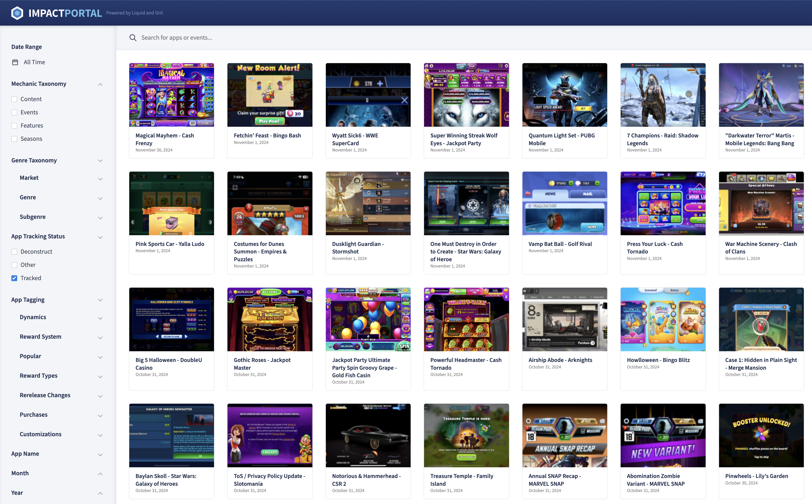Open the Treasure Temple Family Island thumbnail
This screenshot has height=504, width=812.
click(466, 435)
